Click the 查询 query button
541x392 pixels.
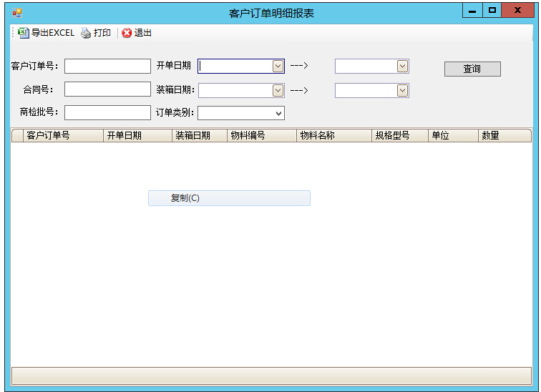point(472,69)
